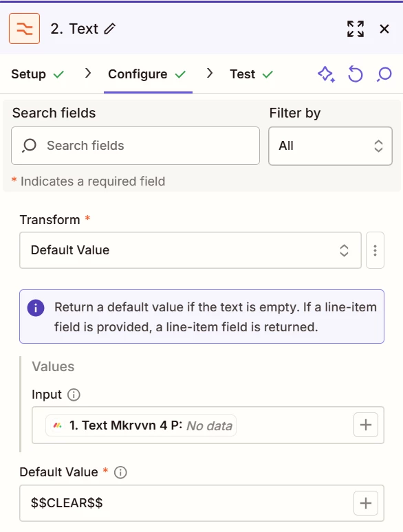Click the pencil icon to rename step
This screenshot has height=532, width=403.
pyautogui.click(x=109, y=29)
